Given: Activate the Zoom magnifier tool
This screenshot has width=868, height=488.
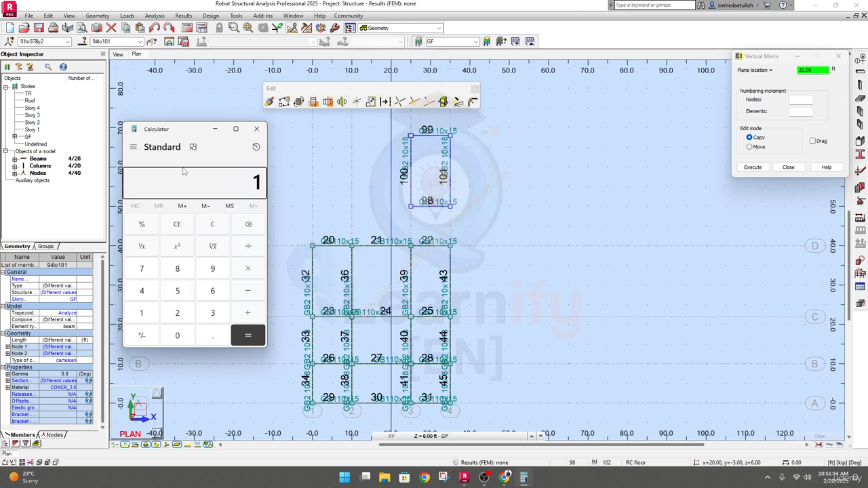Looking at the screenshot, I should (233, 28).
